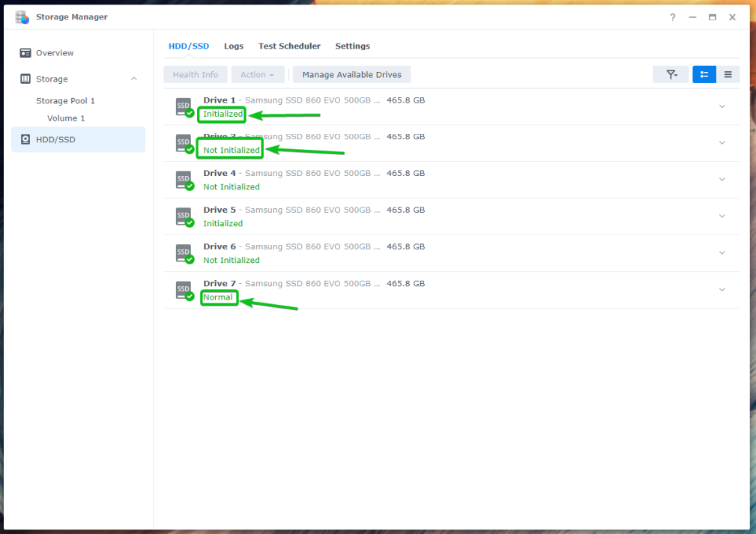This screenshot has height=534, width=756.
Task: Expand Drive 4 details chevron
Action: pyautogui.click(x=722, y=180)
